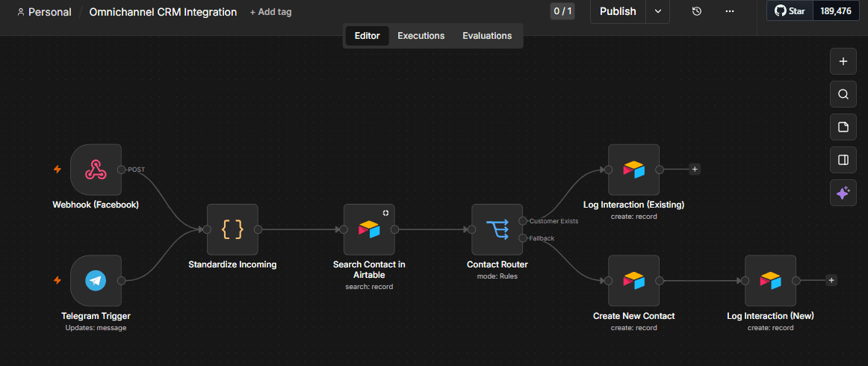Click the Customer Exists output connector
This screenshot has height=366, width=868.
523,221
